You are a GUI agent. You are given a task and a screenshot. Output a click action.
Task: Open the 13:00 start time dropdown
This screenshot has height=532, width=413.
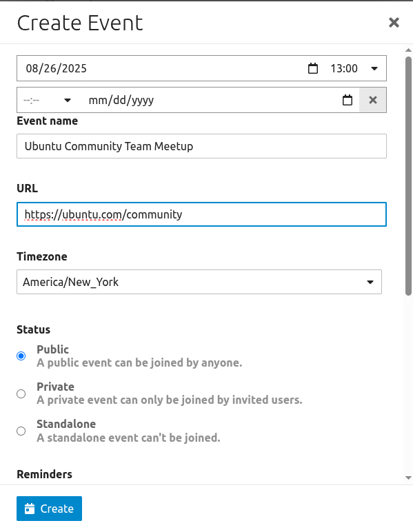pos(354,68)
